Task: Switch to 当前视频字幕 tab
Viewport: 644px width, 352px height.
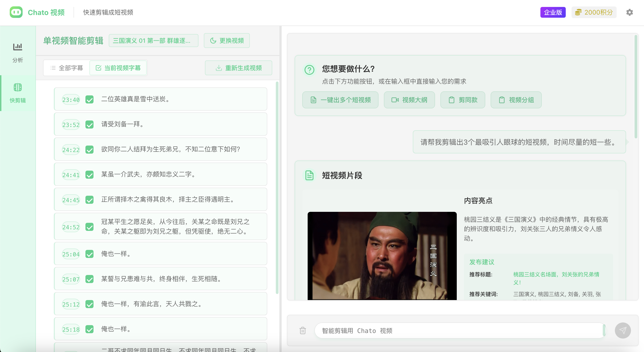Action: pyautogui.click(x=118, y=68)
